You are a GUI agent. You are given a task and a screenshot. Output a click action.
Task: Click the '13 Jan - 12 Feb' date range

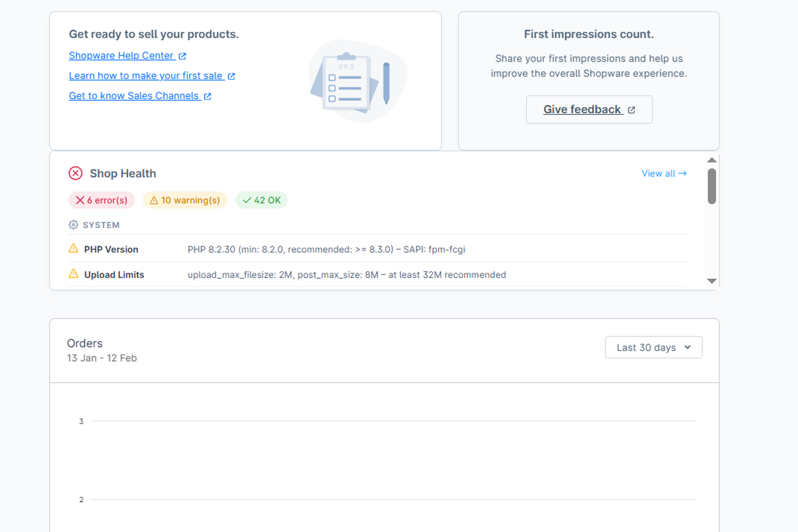[102, 358]
